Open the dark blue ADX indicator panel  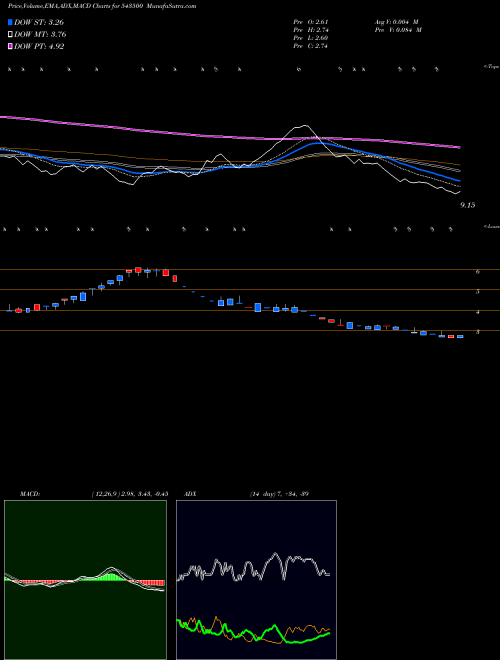pyautogui.click(x=256, y=580)
